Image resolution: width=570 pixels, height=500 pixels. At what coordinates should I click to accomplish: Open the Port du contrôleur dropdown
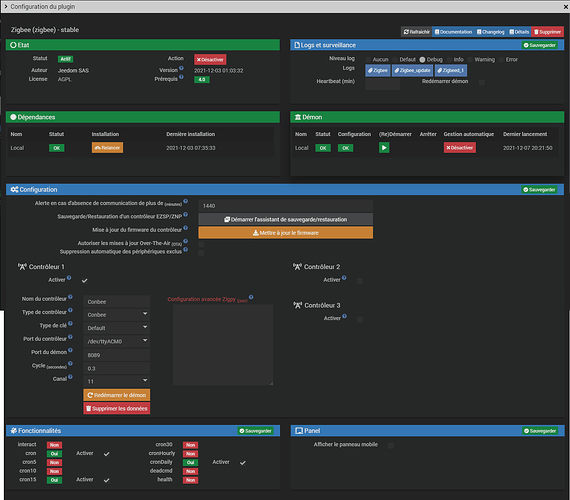117,341
